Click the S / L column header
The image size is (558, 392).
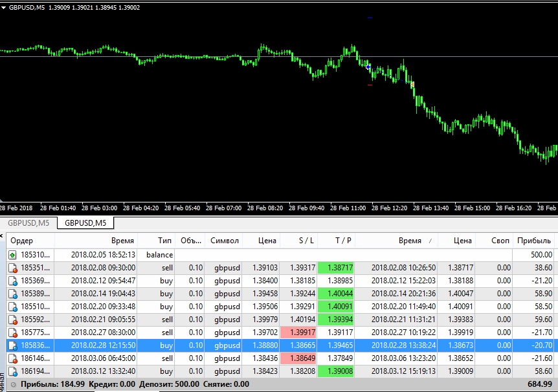click(298, 241)
